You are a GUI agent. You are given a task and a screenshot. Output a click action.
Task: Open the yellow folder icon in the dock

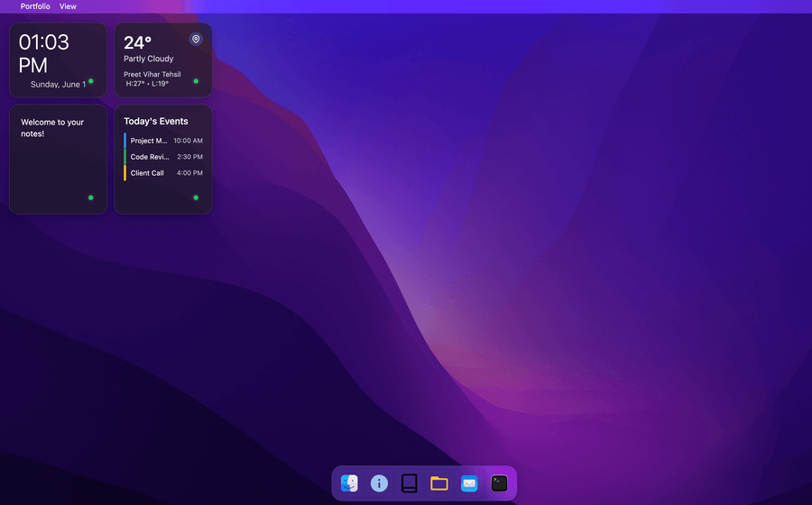(x=439, y=483)
